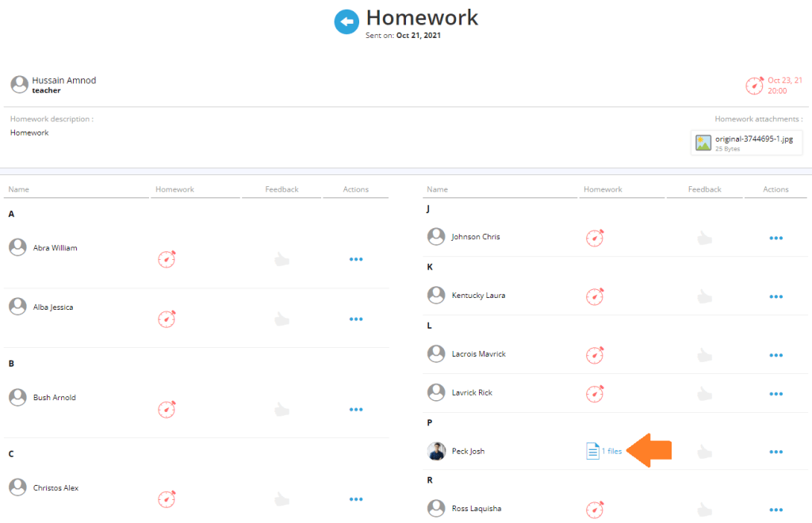Open the actions menu for Lavrick Rick
Screen dimensions: 812x523
tap(776, 393)
